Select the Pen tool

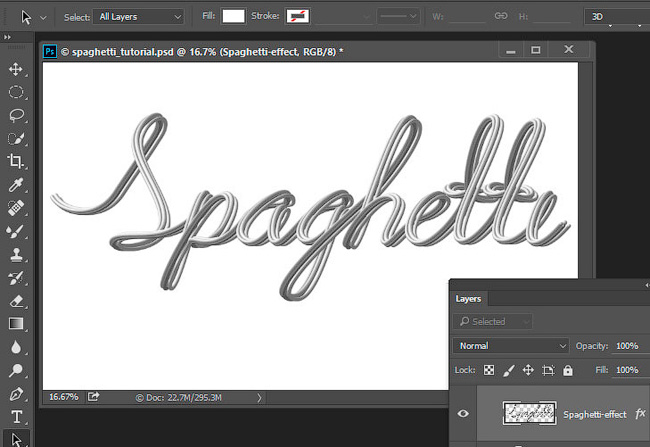tap(16, 393)
